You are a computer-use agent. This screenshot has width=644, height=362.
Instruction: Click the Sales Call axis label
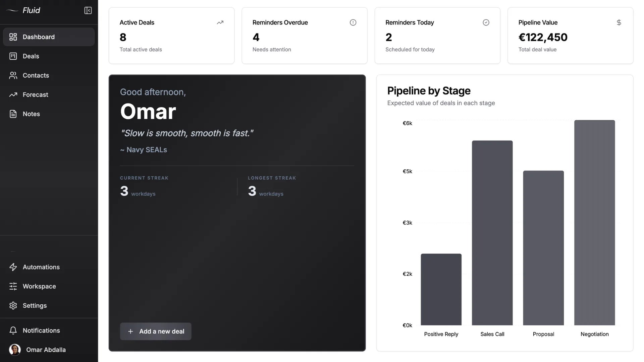[492, 334]
